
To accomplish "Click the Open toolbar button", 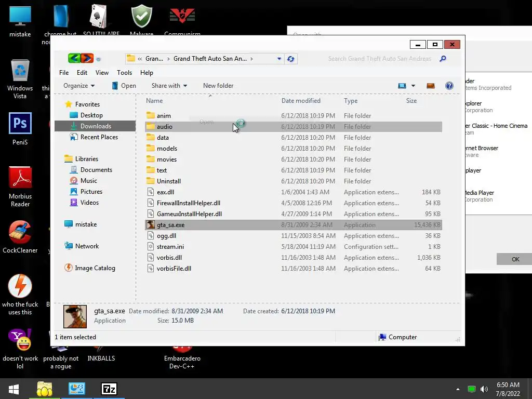I will pyautogui.click(x=124, y=86).
